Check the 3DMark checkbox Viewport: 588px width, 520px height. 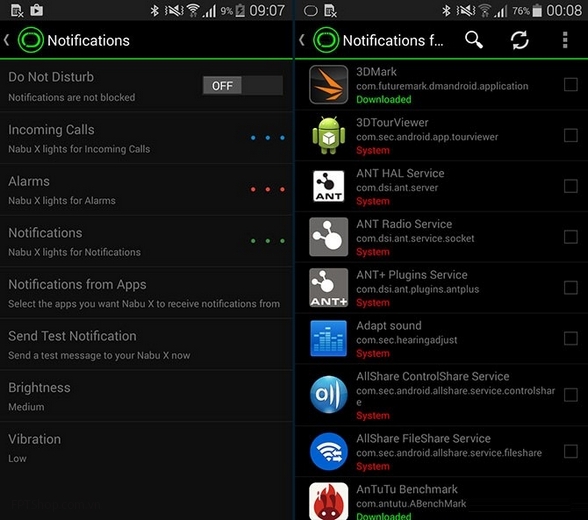click(570, 85)
